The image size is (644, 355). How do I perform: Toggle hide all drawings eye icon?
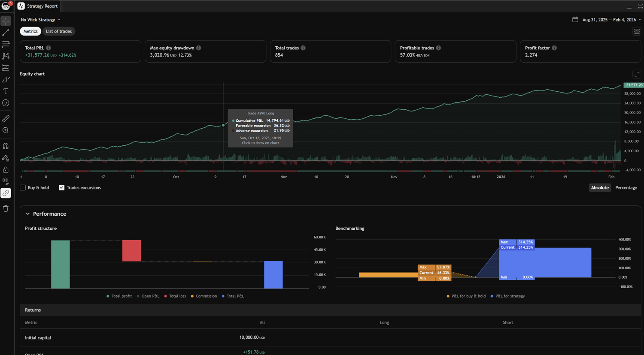6,181
